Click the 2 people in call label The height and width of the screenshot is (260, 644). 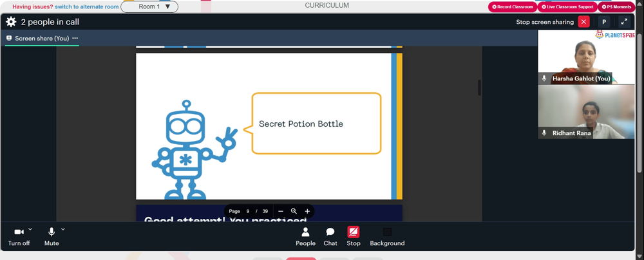tap(50, 22)
